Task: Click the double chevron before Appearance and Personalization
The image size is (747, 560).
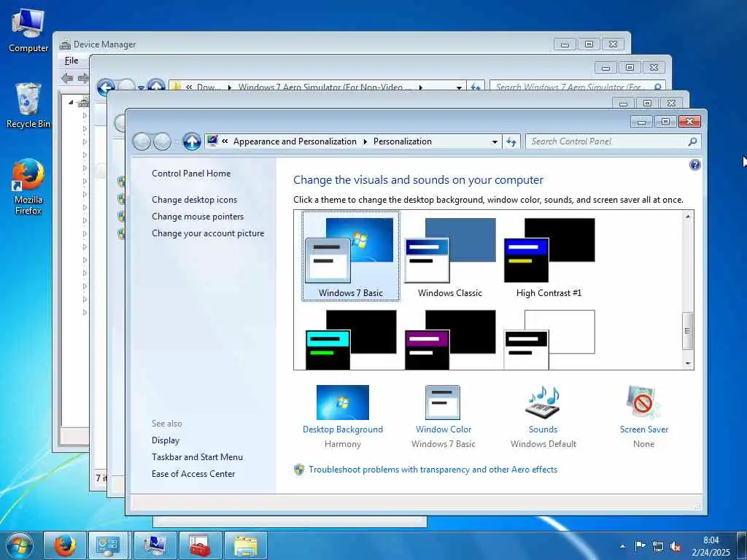Action: tap(225, 141)
